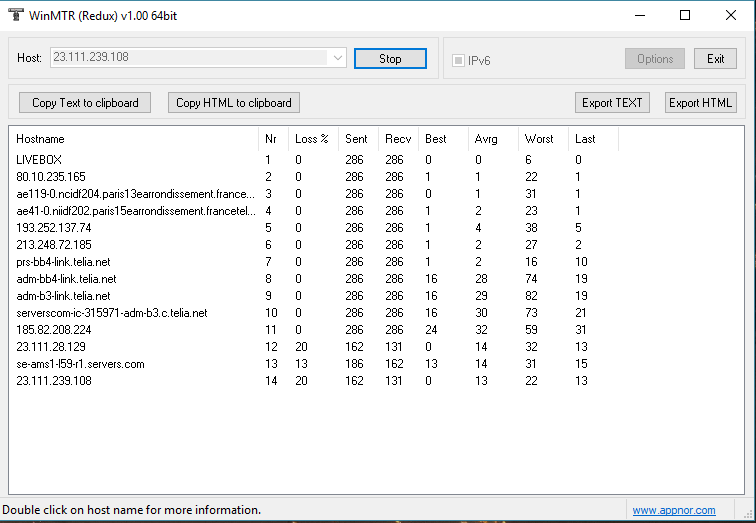Click the Hostname column header
Image resolution: width=756 pixels, height=523 pixels.
click(x=40, y=139)
